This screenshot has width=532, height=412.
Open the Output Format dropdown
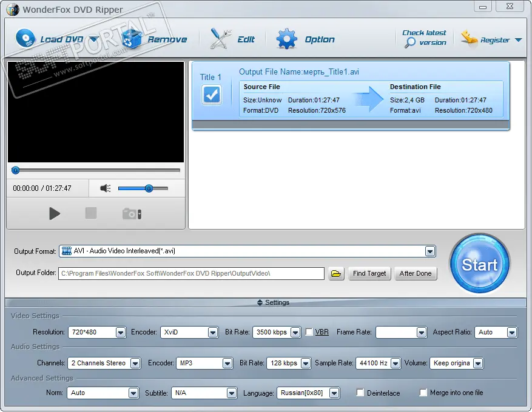point(429,251)
